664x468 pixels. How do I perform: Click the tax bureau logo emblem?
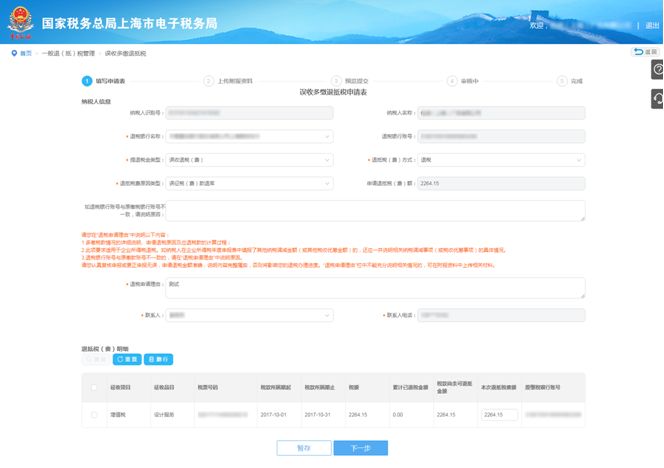[x=19, y=20]
